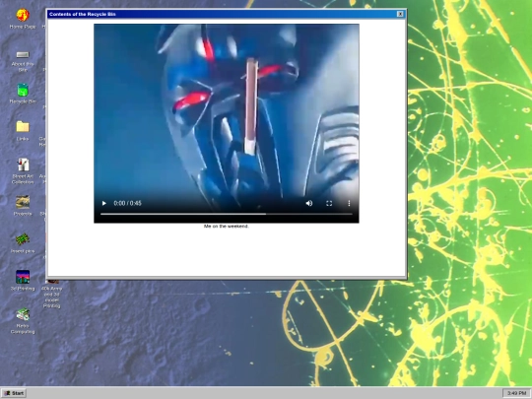Screen dimensions: 532x399
Task: Open the About this Site icon
Action: coord(23,60)
